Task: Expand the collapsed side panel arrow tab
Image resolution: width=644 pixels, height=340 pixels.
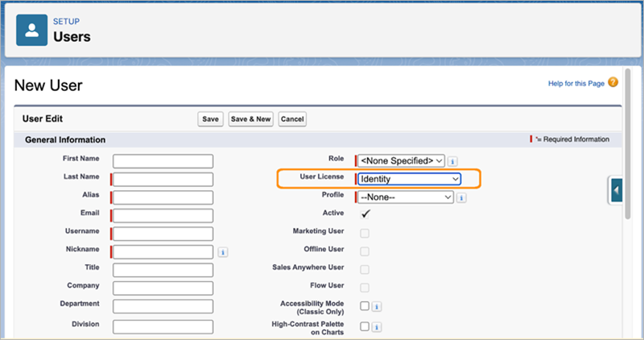Action: click(616, 191)
